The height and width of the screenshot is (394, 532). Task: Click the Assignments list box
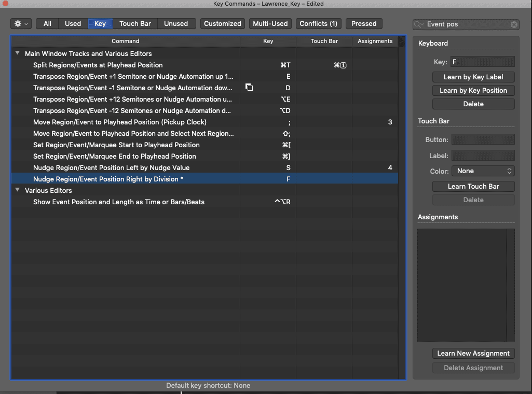point(466,285)
